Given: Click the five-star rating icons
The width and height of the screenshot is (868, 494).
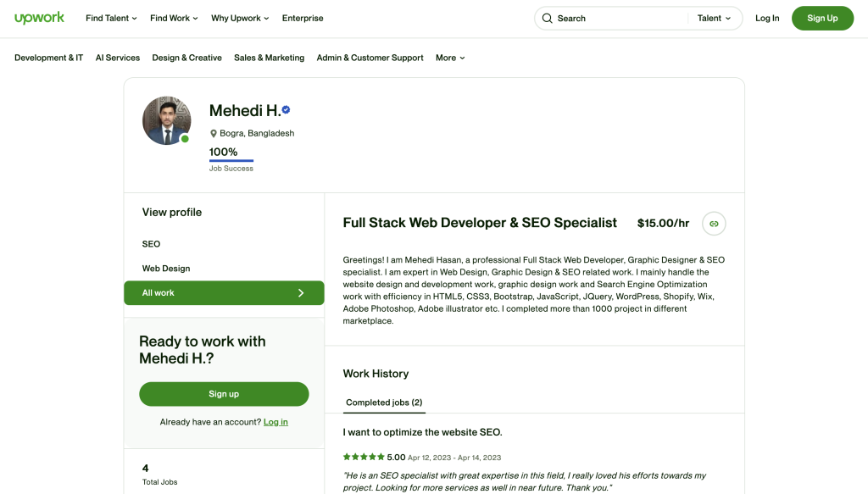Looking at the screenshot, I should pos(364,457).
